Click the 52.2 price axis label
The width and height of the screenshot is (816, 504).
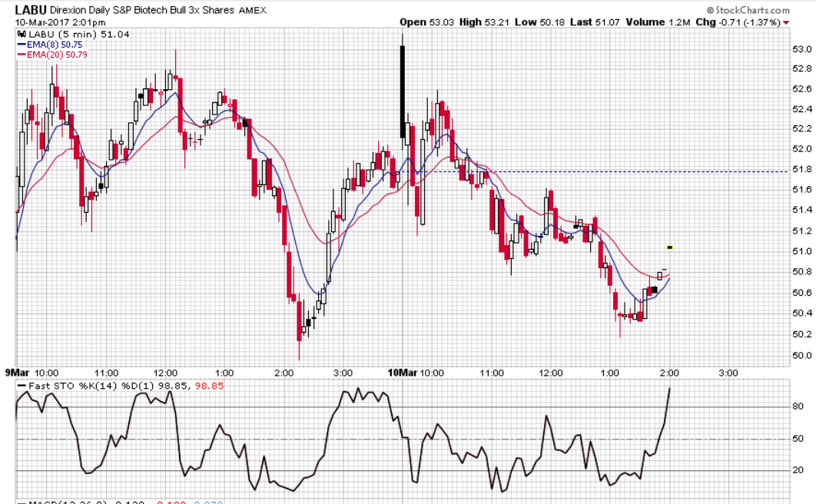click(x=801, y=128)
